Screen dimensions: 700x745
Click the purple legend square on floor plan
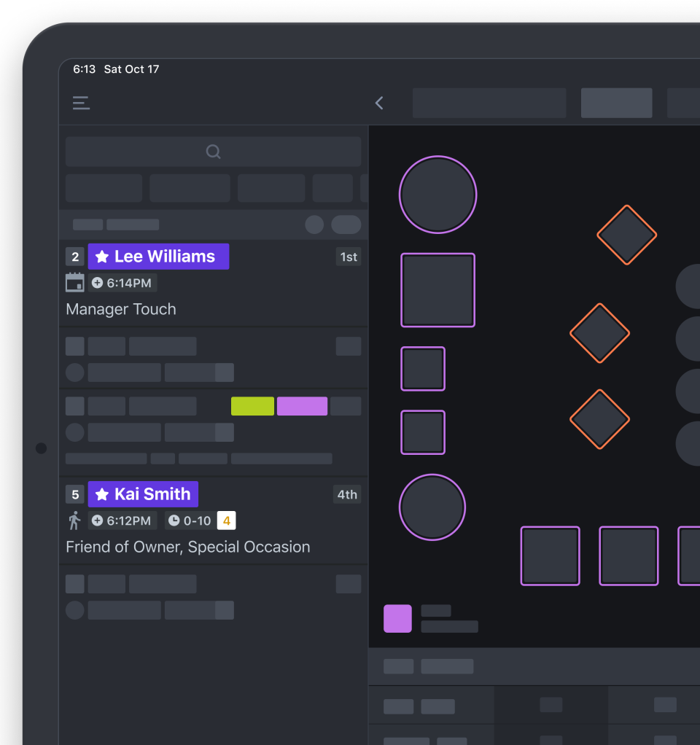click(397, 619)
